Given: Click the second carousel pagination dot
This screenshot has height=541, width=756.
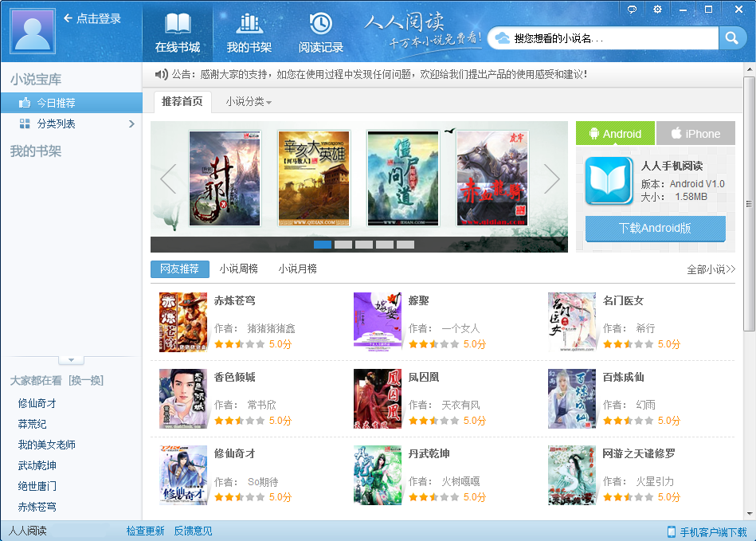Looking at the screenshot, I should click(x=344, y=245).
